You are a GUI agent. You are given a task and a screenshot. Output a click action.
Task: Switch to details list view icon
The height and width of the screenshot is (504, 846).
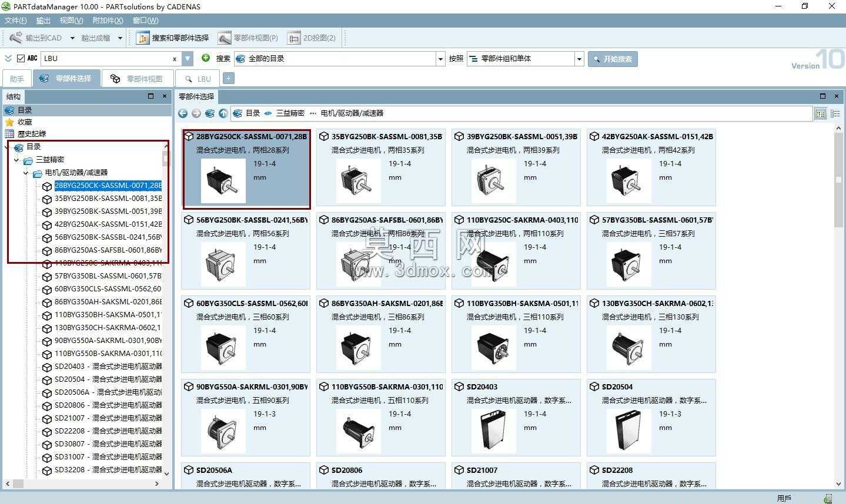click(835, 113)
